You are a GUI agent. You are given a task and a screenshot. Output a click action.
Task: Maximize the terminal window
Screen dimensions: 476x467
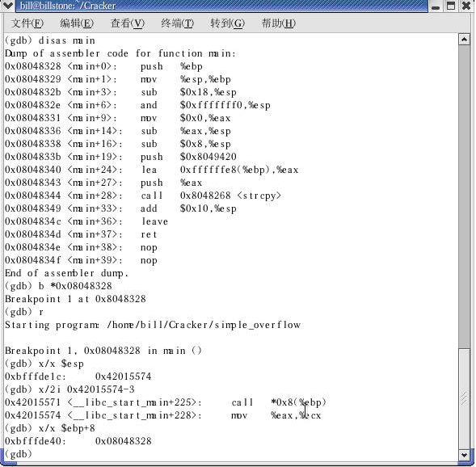[x=451, y=6]
